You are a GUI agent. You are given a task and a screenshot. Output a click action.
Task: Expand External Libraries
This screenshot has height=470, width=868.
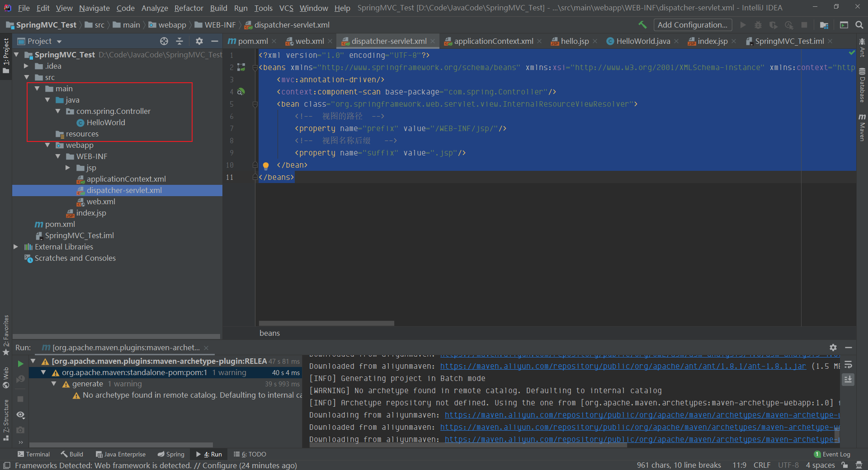coord(16,247)
